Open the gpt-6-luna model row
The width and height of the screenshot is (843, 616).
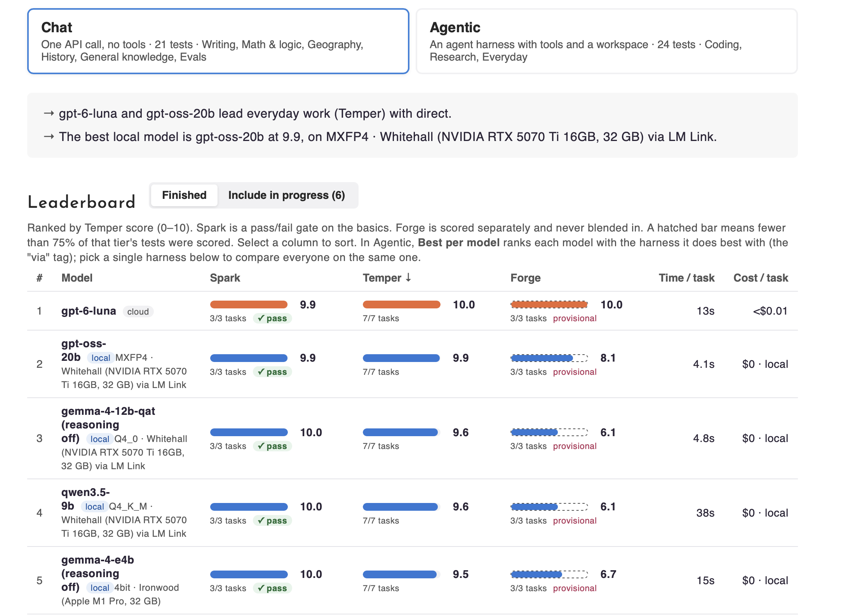click(x=412, y=311)
